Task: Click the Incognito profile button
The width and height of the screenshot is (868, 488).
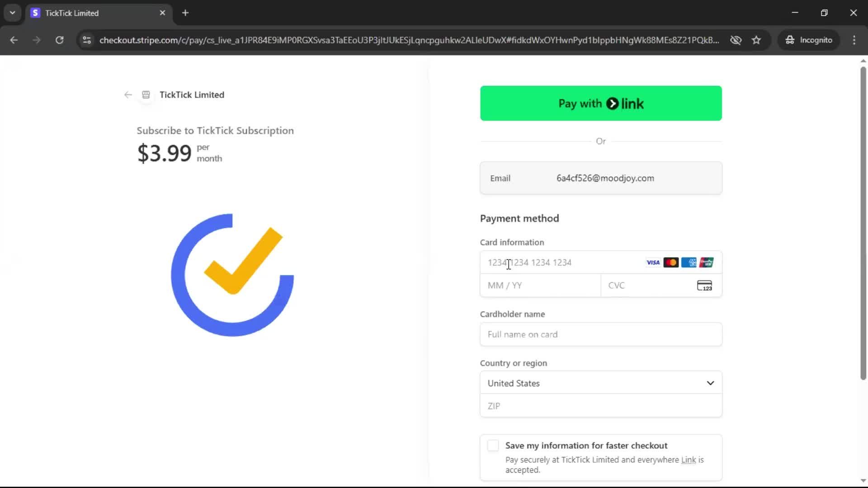Action: point(808,40)
